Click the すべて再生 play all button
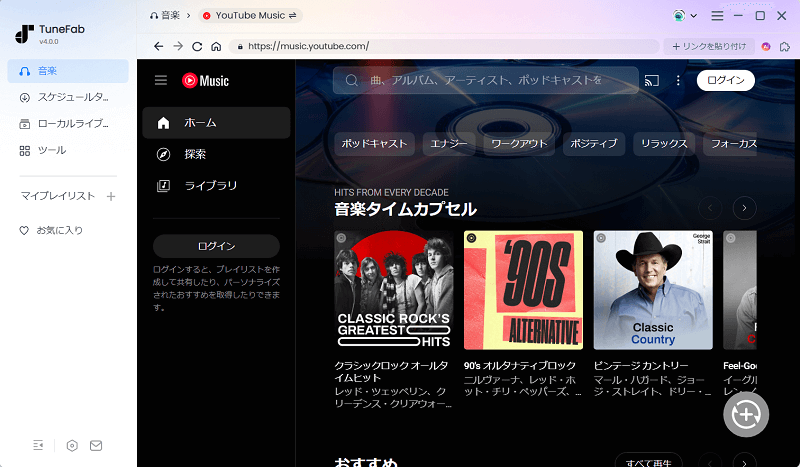Viewport: 800px width, 467px height. click(648, 462)
